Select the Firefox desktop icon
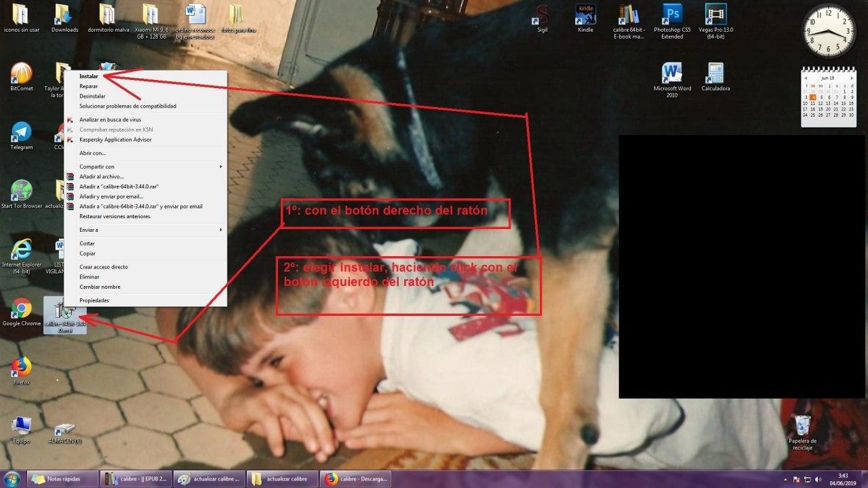This screenshot has width=868, height=488. pos(22,371)
